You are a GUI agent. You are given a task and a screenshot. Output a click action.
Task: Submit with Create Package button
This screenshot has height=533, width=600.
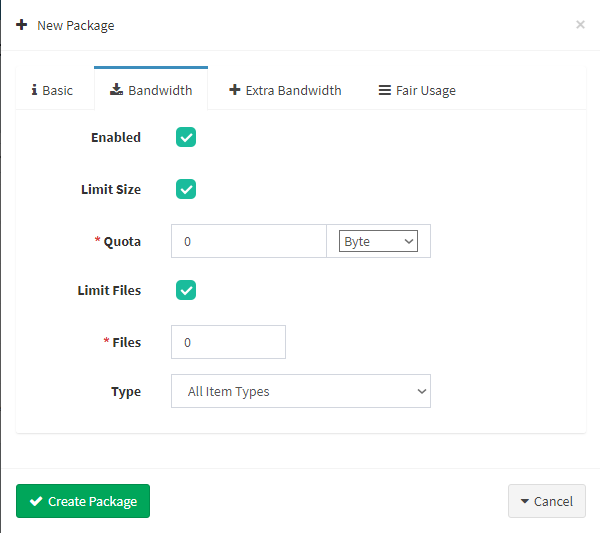click(83, 501)
